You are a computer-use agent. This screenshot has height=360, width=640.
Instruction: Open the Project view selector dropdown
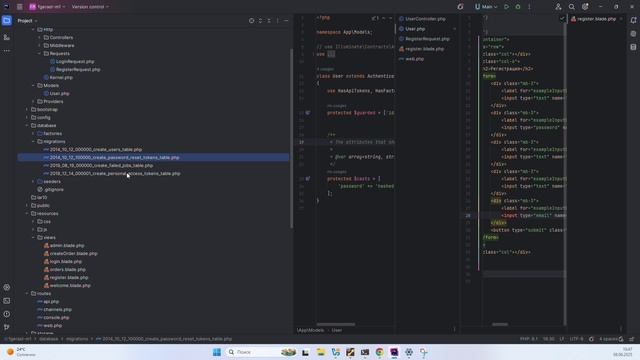(x=27, y=20)
